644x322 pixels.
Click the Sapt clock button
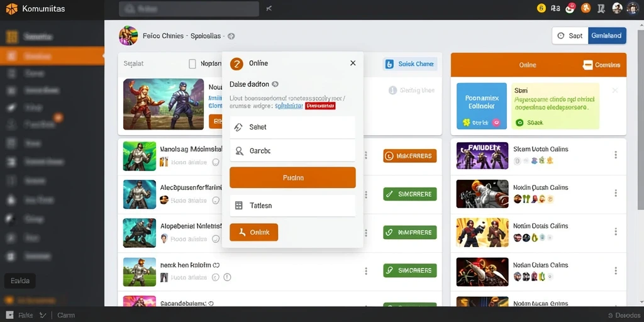pos(570,36)
